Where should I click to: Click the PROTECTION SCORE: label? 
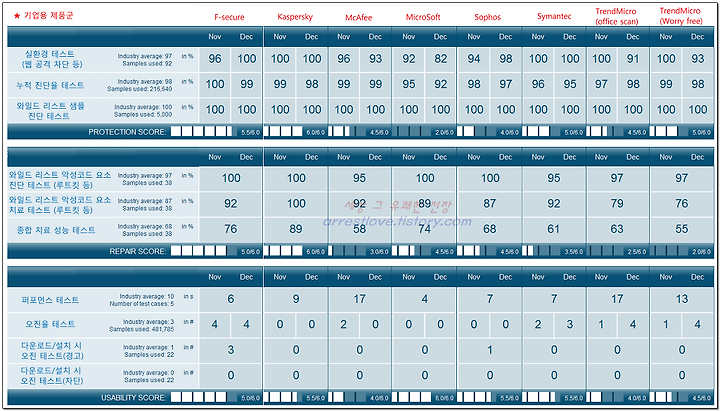[x=127, y=132]
